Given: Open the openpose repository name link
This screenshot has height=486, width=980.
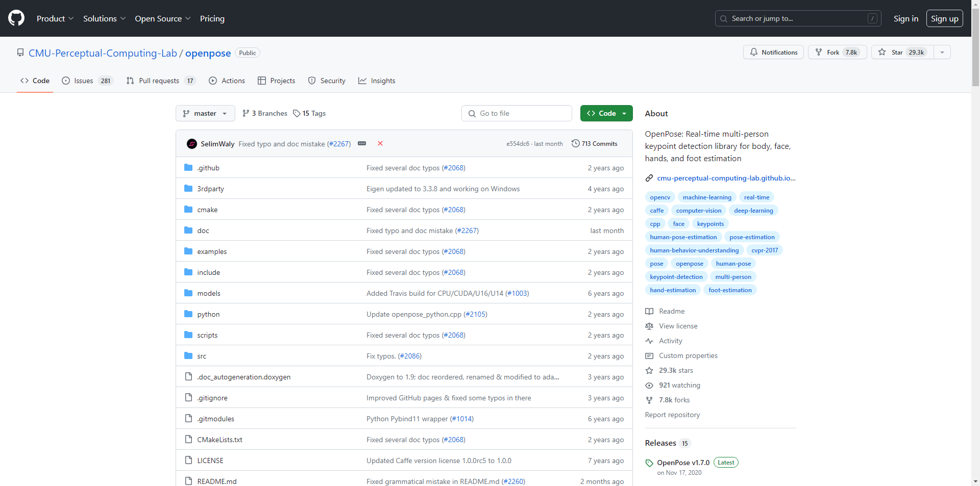Looking at the screenshot, I should click(x=208, y=53).
